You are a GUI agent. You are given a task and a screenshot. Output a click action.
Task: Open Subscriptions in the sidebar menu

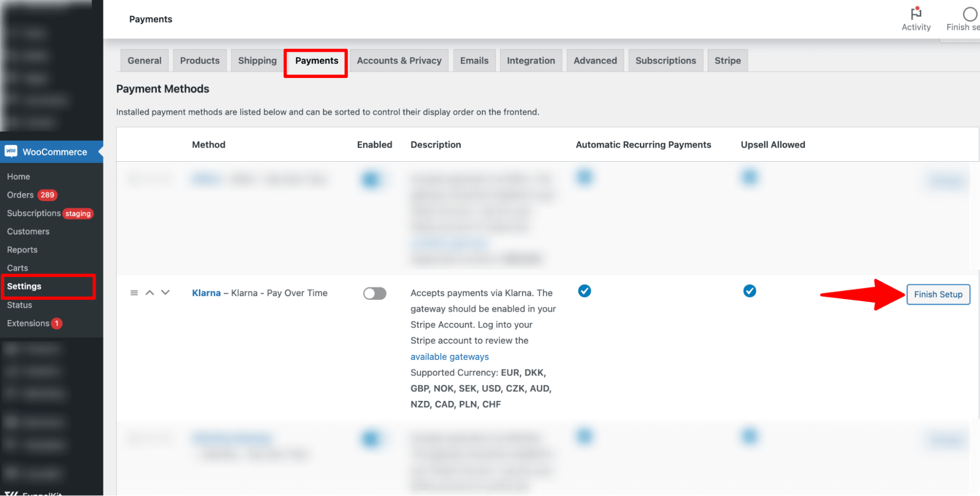click(33, 213)
